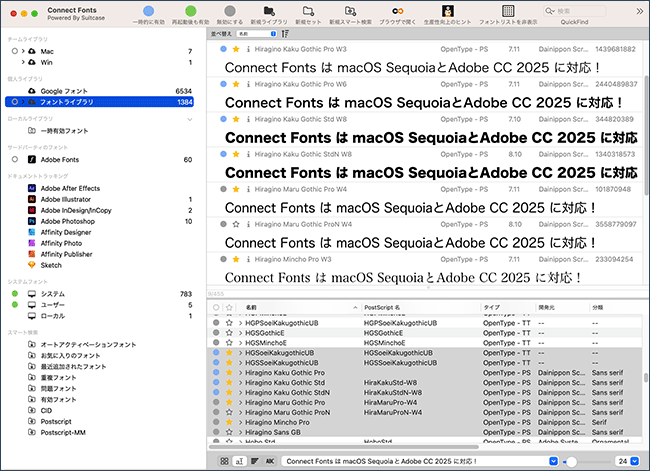This screenshot has height=471, width=650.
Task: Select 一時有効フォント in sidebar
Action: [99, 131]
